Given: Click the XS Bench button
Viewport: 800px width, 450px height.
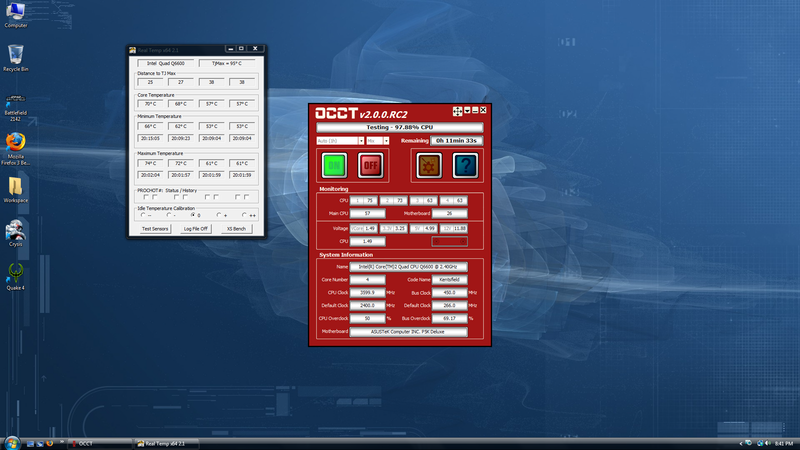Looking at the screenshot, I should (x=236, y=229).
